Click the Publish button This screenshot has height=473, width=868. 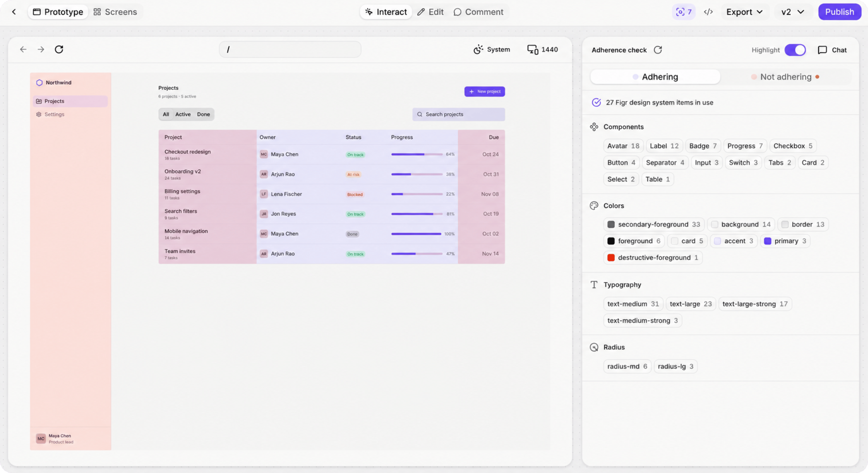[839, 12]
